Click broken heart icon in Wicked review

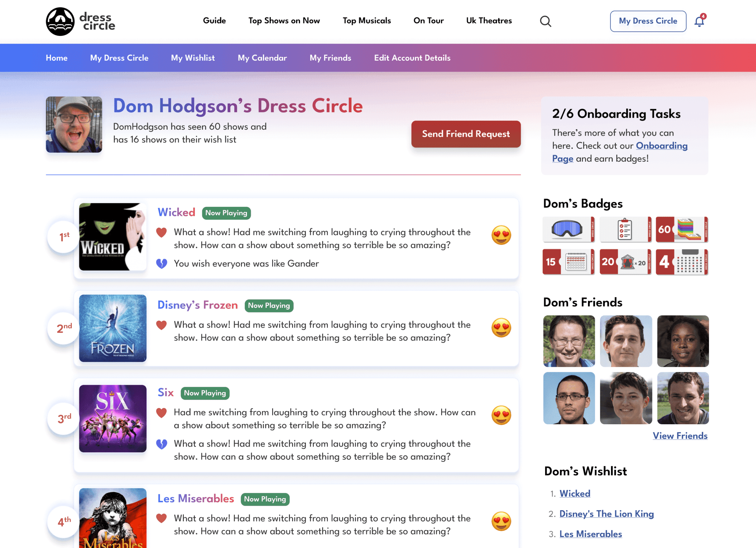click(x=162, y=264)
